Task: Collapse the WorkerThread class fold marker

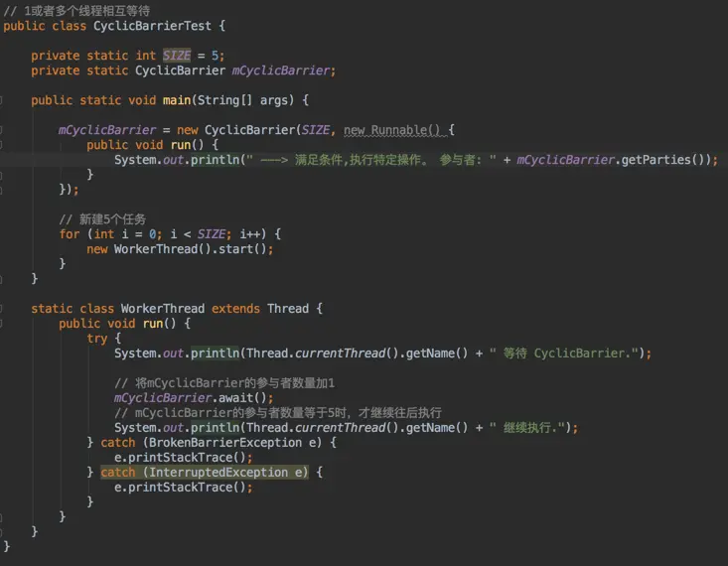Action: tap(1, 308)
